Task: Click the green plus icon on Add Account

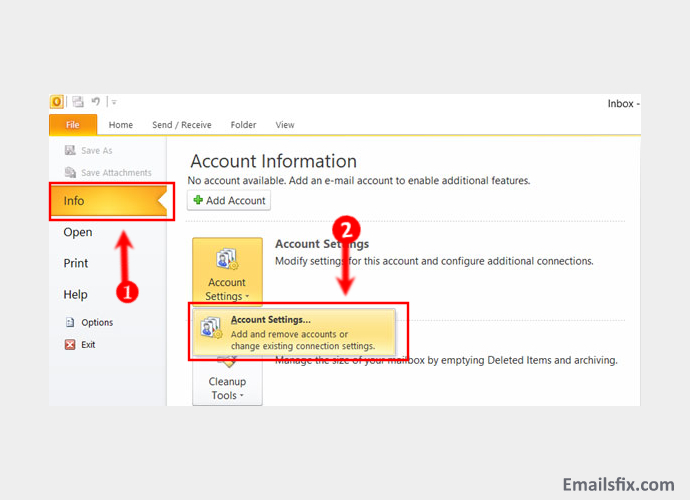Action: 198,200
